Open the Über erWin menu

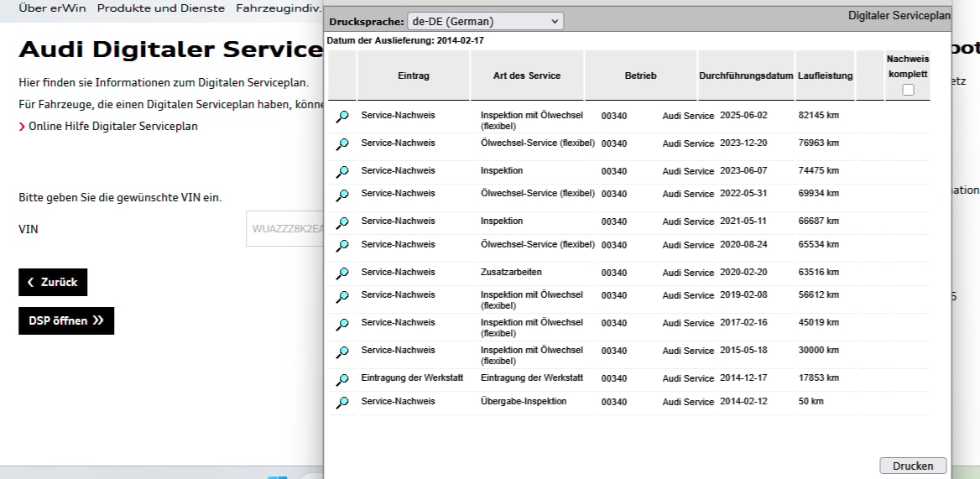click(x=53, y=8)
